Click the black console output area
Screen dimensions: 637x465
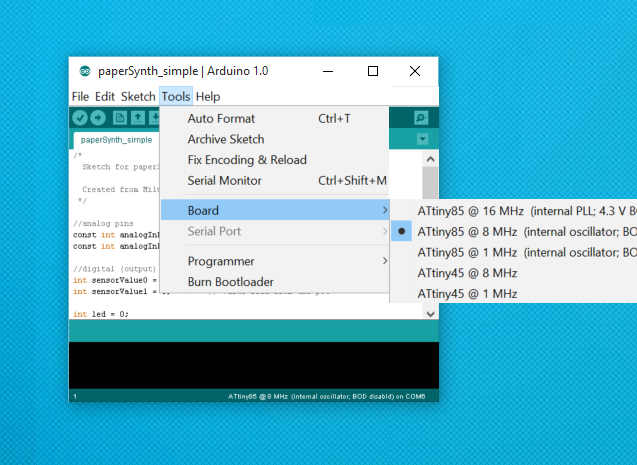point(254,365)
